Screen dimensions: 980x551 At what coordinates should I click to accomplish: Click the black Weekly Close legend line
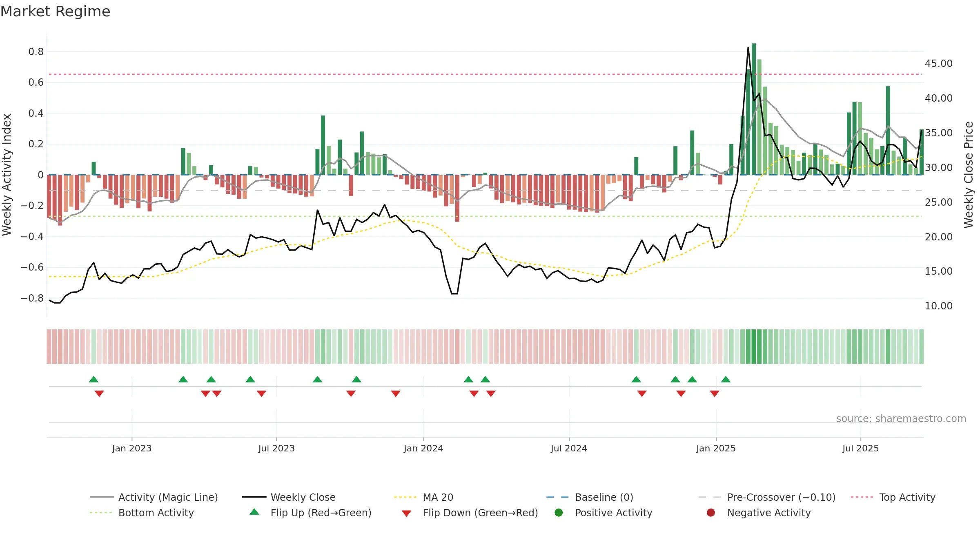[x=254, y=497]
